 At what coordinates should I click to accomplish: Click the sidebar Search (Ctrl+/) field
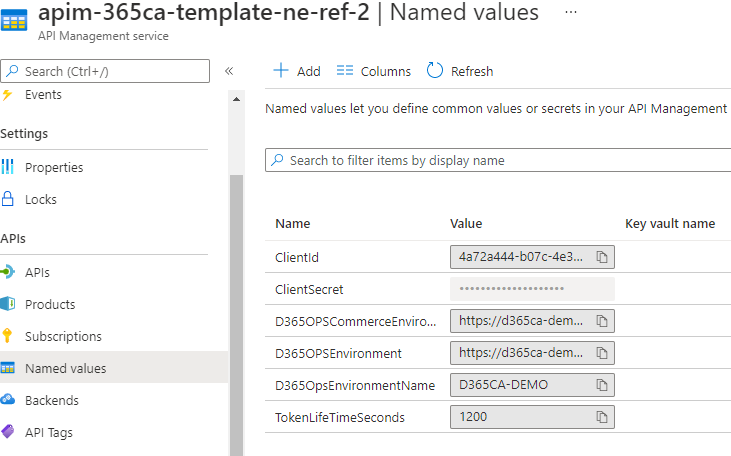(105, 71)
